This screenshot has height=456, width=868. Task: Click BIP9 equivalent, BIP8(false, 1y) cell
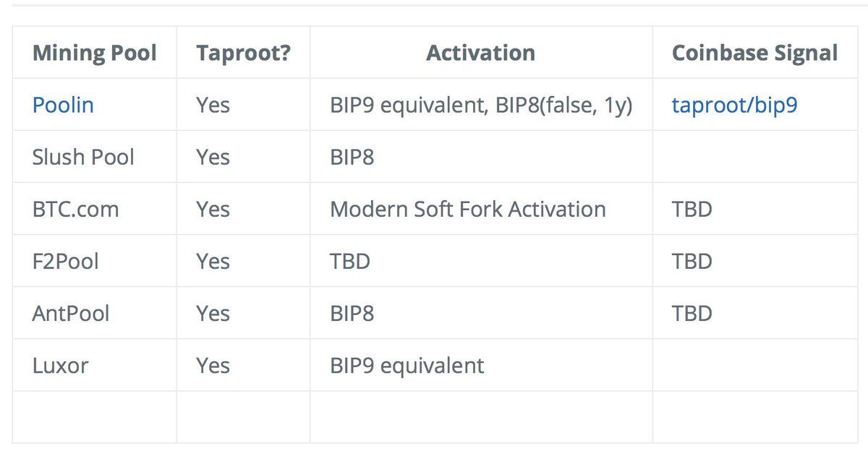pos(481,105)
